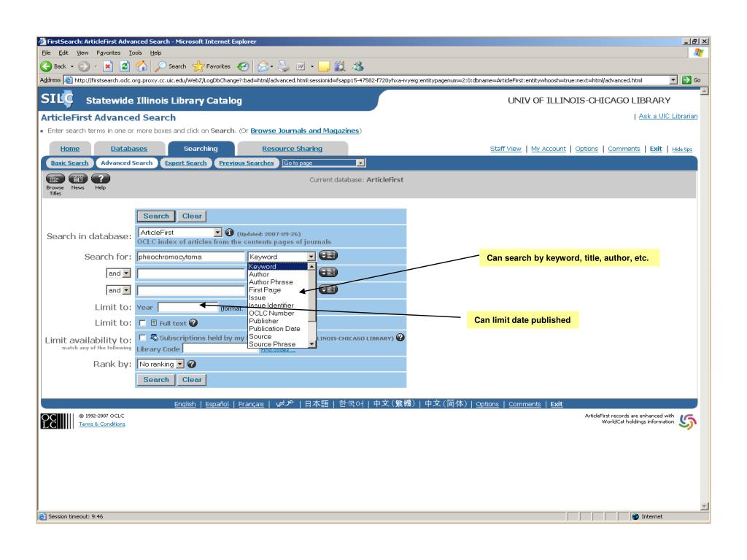The width and height of the screenshot is (747, 560).
Task: Expand the Address bar dropdown arrow
Action: pos(673,80)
